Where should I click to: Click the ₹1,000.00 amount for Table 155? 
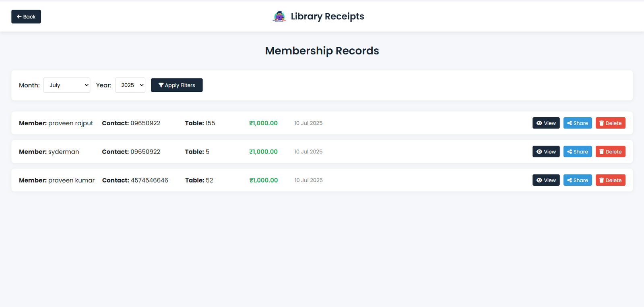click(x=263, y=123)
